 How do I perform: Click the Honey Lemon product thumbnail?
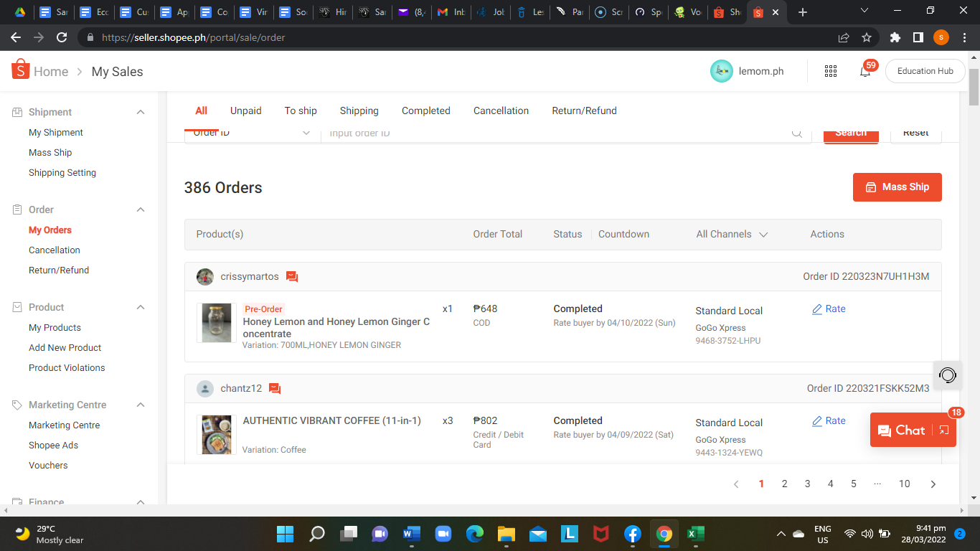[x=217, y=323]
